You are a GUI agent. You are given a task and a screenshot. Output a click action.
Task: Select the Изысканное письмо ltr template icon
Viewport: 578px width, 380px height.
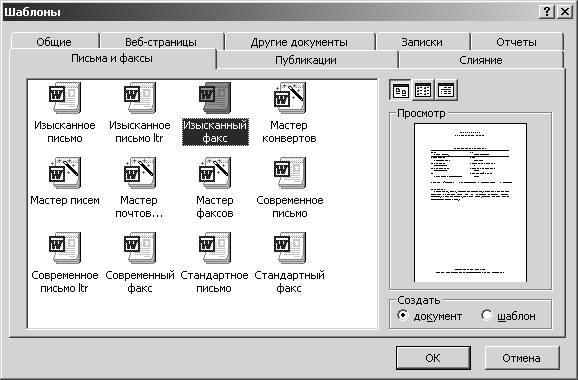point(140,98)
